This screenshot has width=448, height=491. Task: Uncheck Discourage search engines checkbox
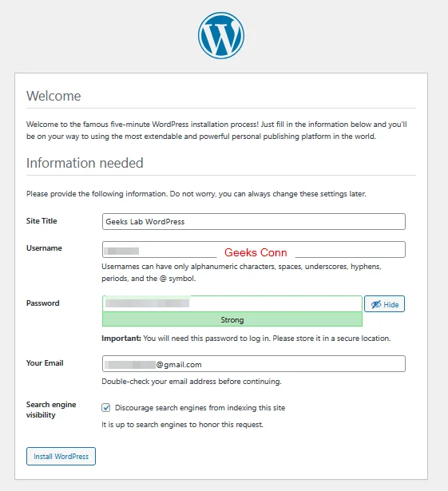106,408
